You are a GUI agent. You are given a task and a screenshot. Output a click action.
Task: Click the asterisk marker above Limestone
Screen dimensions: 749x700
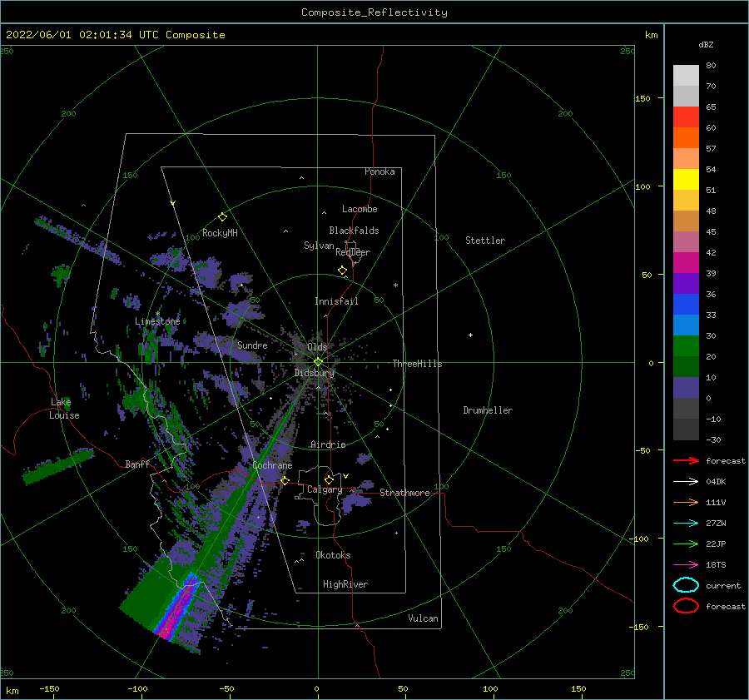tap(157, 314)
